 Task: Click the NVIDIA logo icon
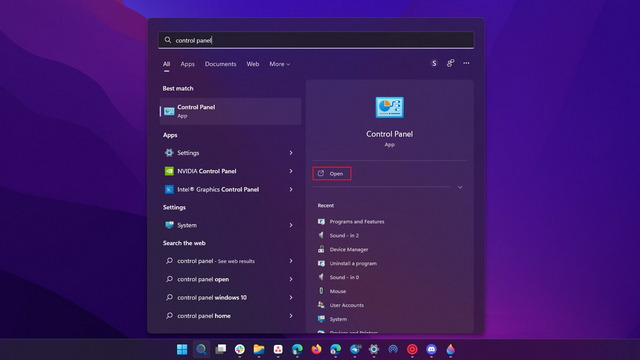[x=169, y=171]
